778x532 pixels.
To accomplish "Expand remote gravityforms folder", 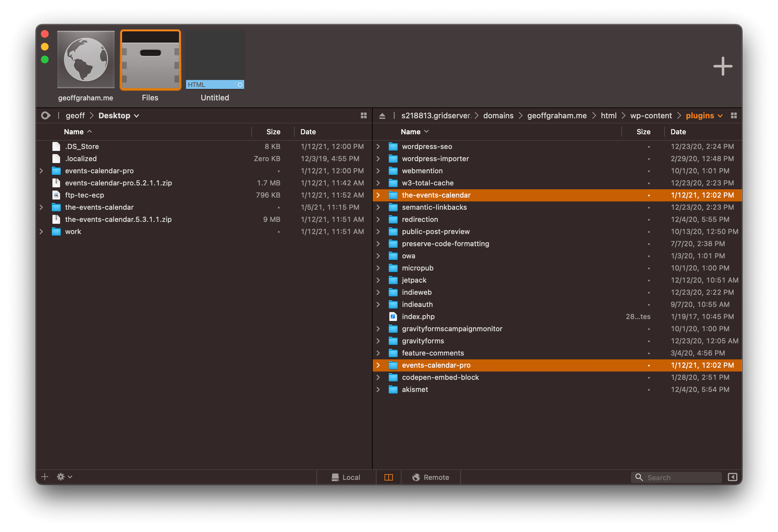I will (x=378, y=341).
